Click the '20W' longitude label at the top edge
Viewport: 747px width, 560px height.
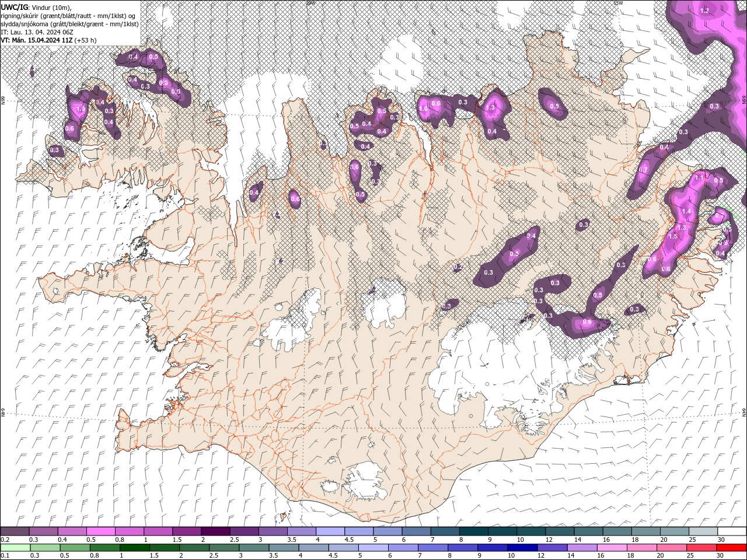310,3
